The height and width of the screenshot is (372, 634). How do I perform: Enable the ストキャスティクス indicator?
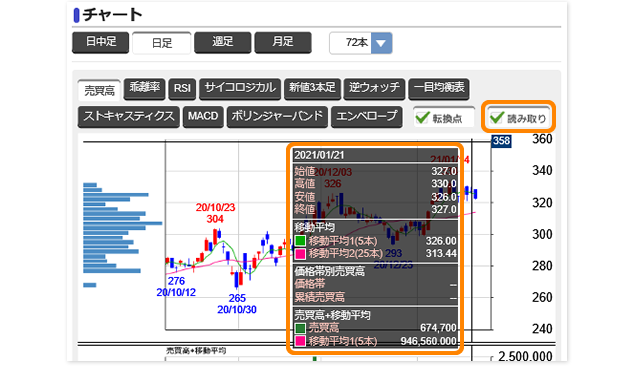point(129,117)
